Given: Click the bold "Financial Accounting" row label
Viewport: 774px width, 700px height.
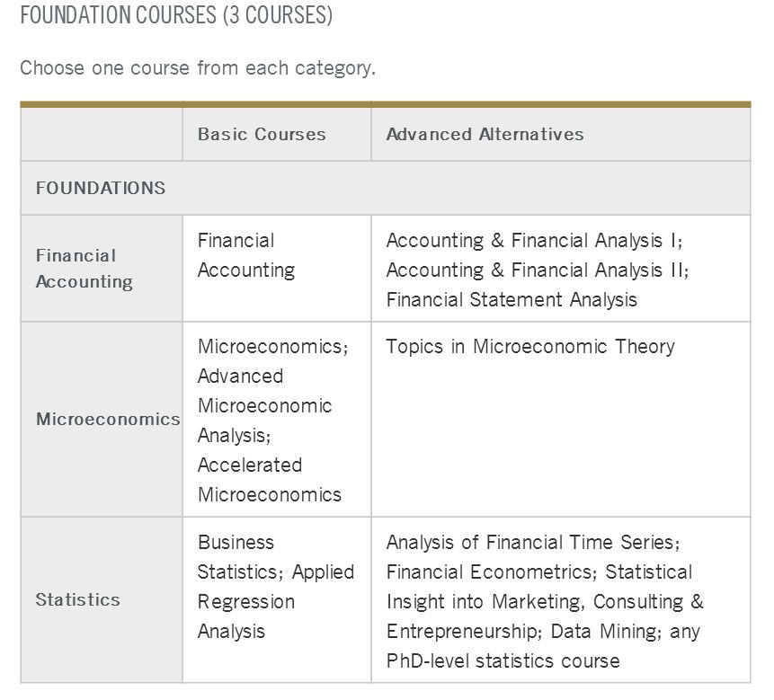Looking at the screenshot, I should 84,269.
